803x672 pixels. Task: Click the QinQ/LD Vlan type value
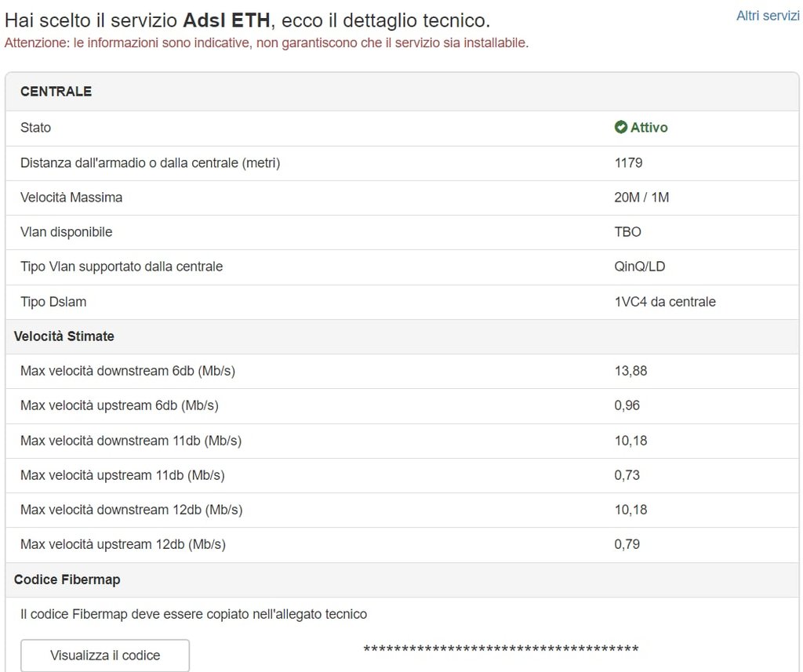[x=640, y=267]
